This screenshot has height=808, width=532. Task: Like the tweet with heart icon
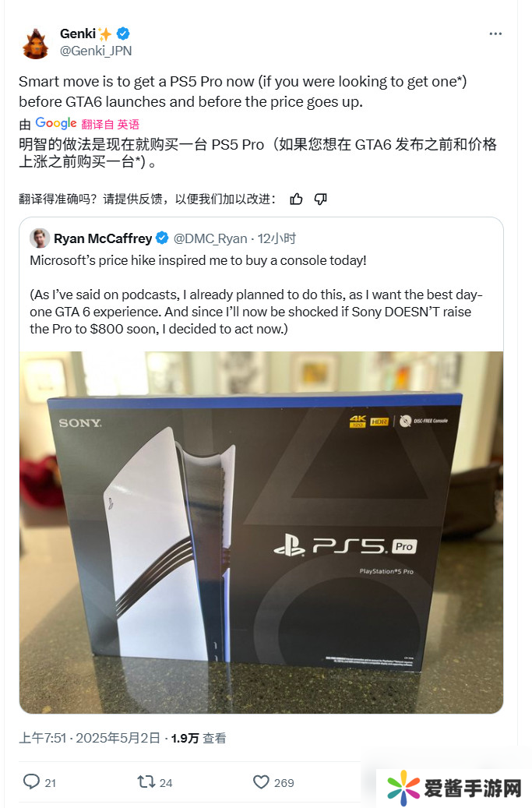click(261, 782)
